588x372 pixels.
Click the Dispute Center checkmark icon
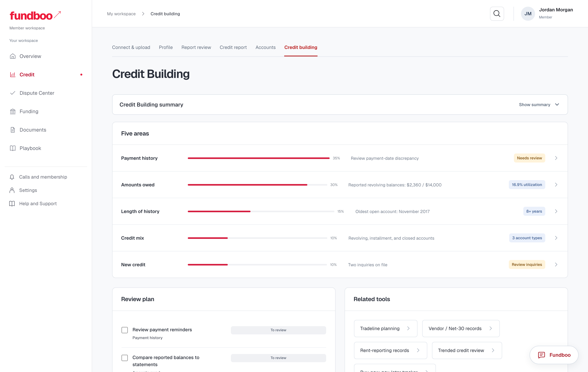pos(13,93)
